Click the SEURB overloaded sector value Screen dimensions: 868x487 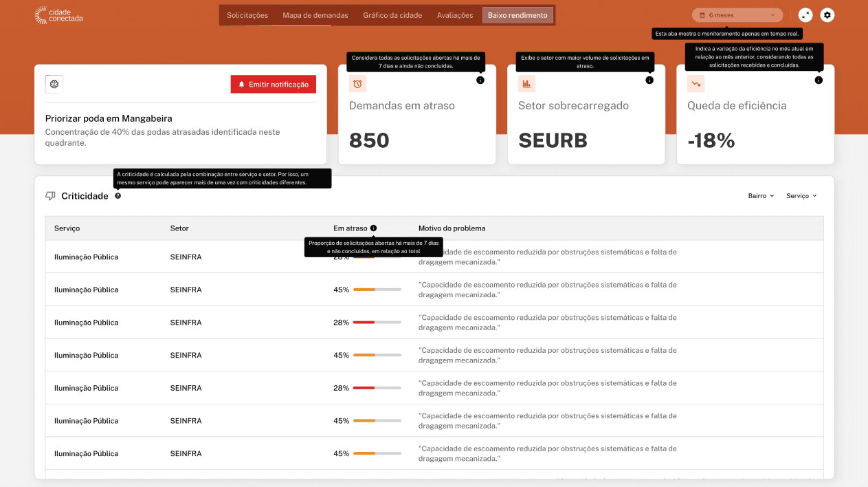point(553,140)
